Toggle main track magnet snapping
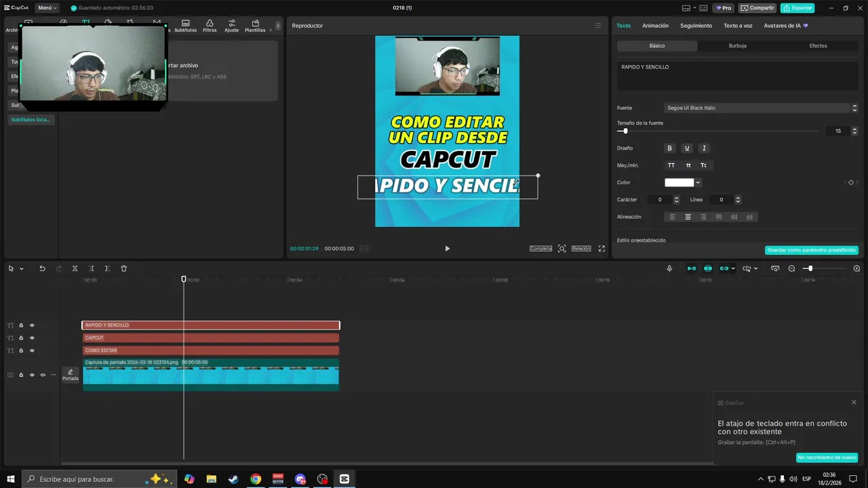868x488 pixels. [692, 268]
